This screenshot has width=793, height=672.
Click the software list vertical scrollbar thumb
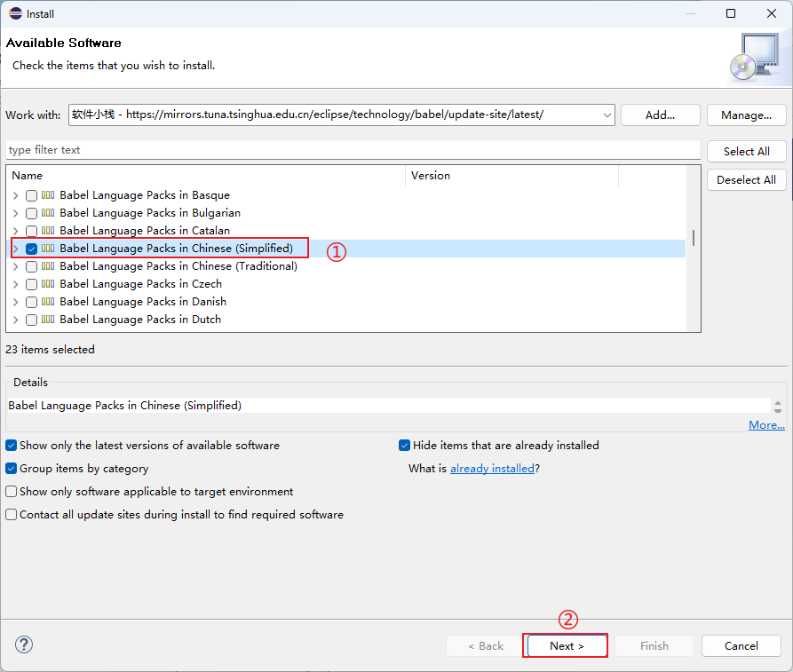tap(694, 238)
